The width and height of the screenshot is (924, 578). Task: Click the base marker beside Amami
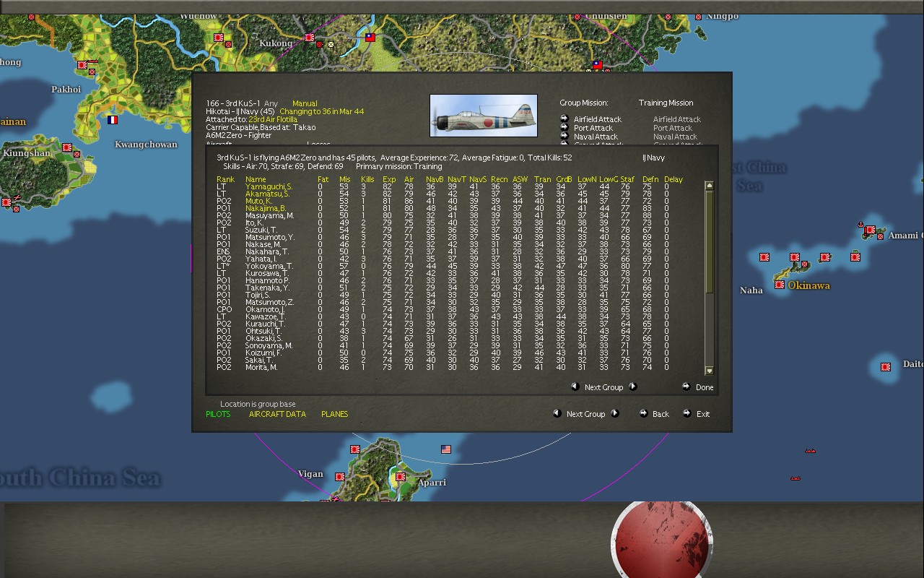click(x=871, y=230)
